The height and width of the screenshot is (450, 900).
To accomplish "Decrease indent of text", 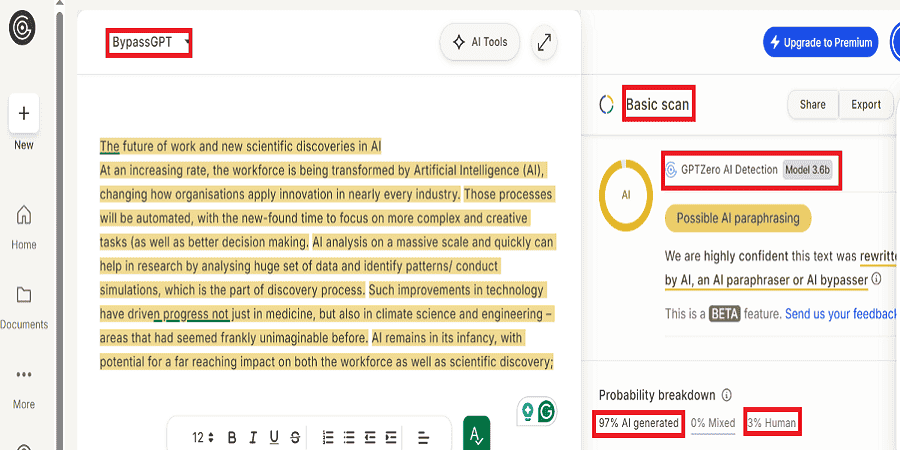I will tap(370, 437).
